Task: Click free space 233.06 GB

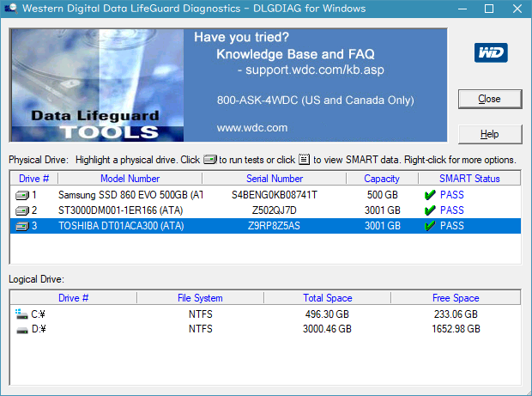Action: tap(456, 314)
